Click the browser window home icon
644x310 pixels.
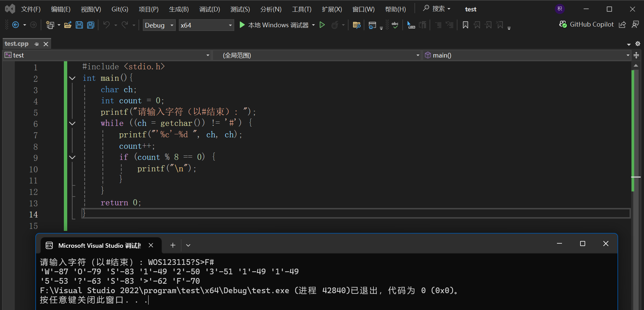click(372, 25)
